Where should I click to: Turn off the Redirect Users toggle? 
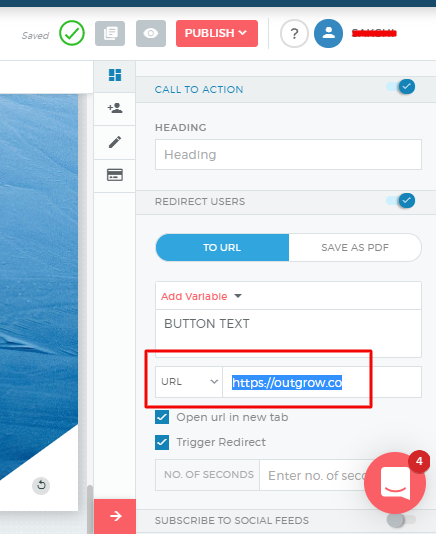pos(401,200)
